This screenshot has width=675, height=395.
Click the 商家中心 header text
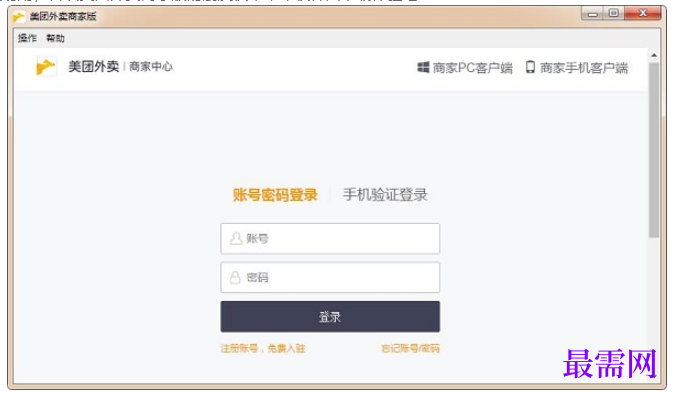(x=151, y=67)
